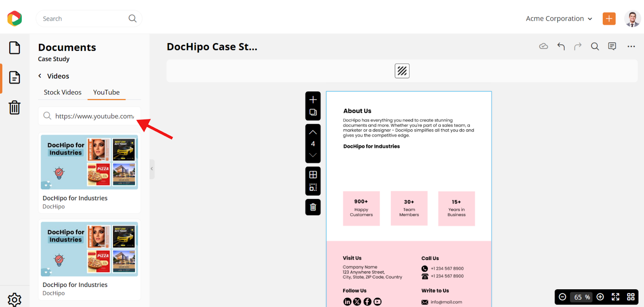Click the Write to Us heading
Screen dimensions: 644x307
tap(435, 290)
